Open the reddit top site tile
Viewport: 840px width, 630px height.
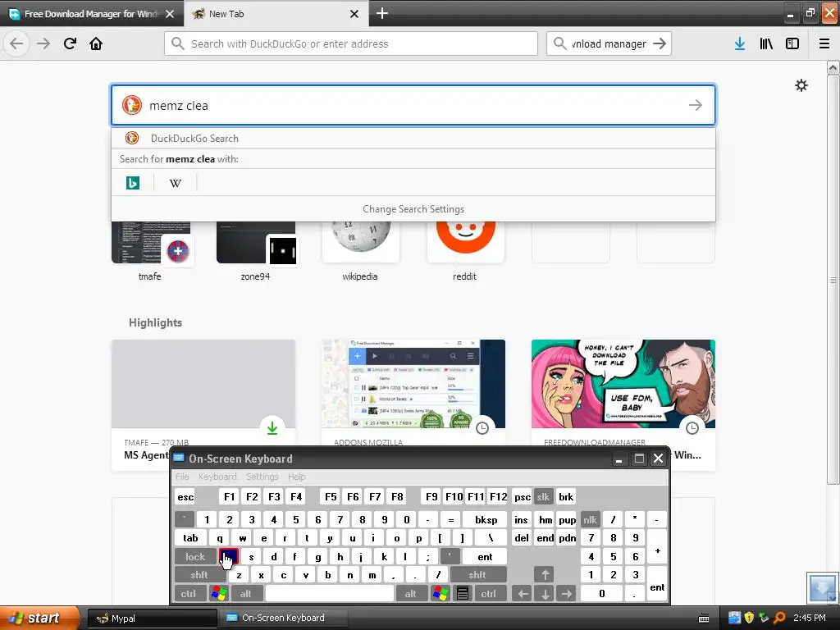click(x=465, y=251)
